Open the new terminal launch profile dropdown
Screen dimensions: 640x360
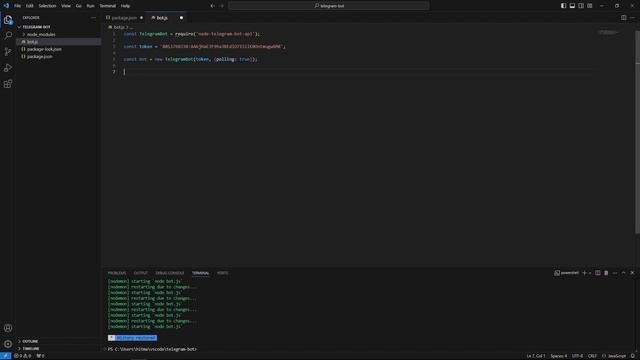(590, 273)
